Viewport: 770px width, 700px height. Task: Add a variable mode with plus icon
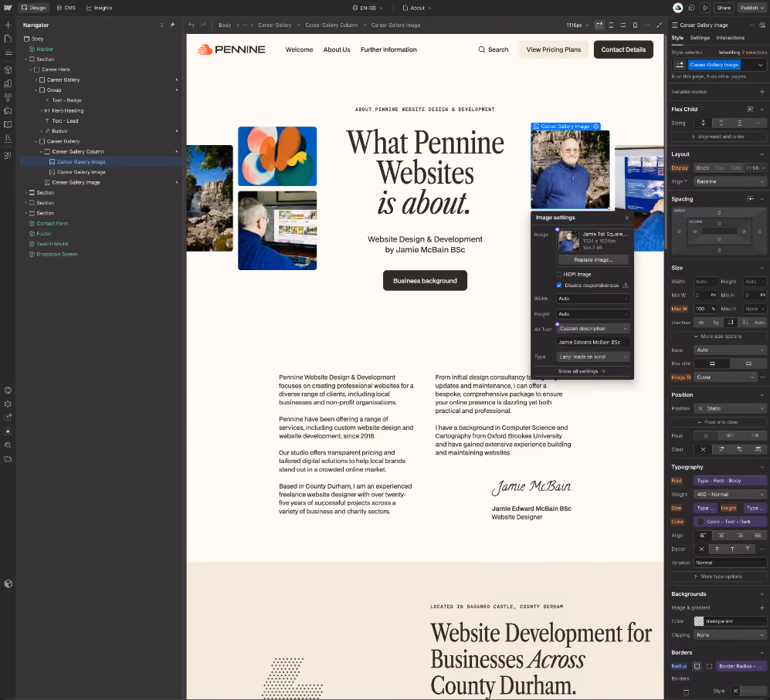(x=762, y=92)
